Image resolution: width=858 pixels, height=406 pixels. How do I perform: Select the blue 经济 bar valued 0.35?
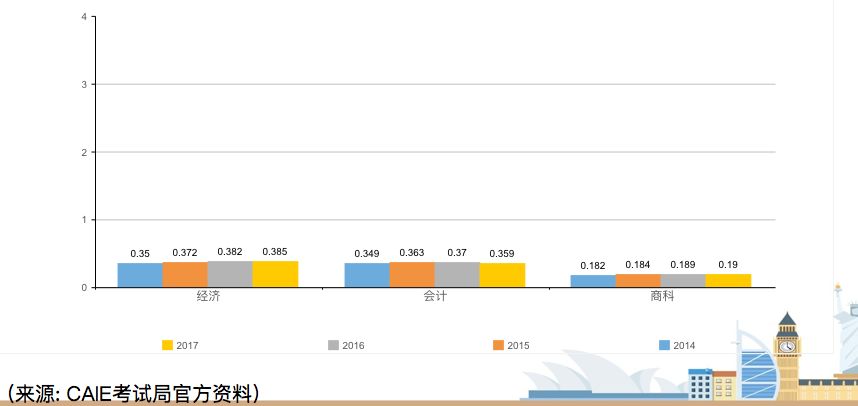(x=140, y=275)
